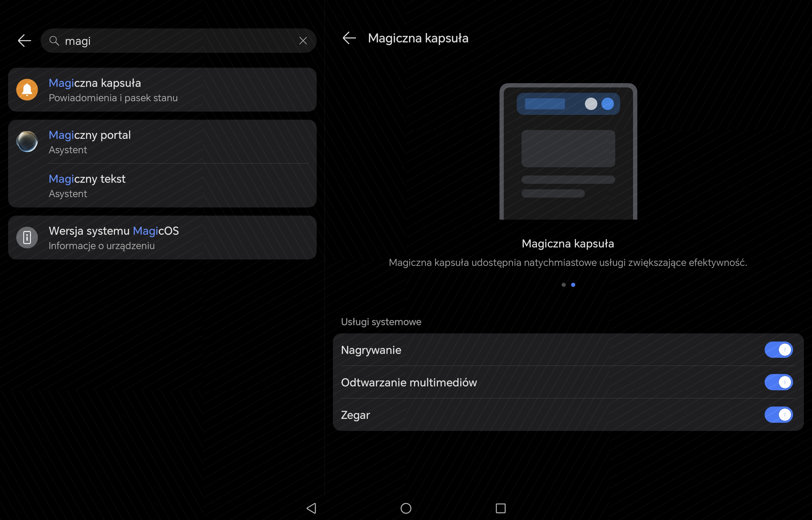The image size is (812, 520).
Task: Click the orange bell notification icon
Action: (27, 90)
